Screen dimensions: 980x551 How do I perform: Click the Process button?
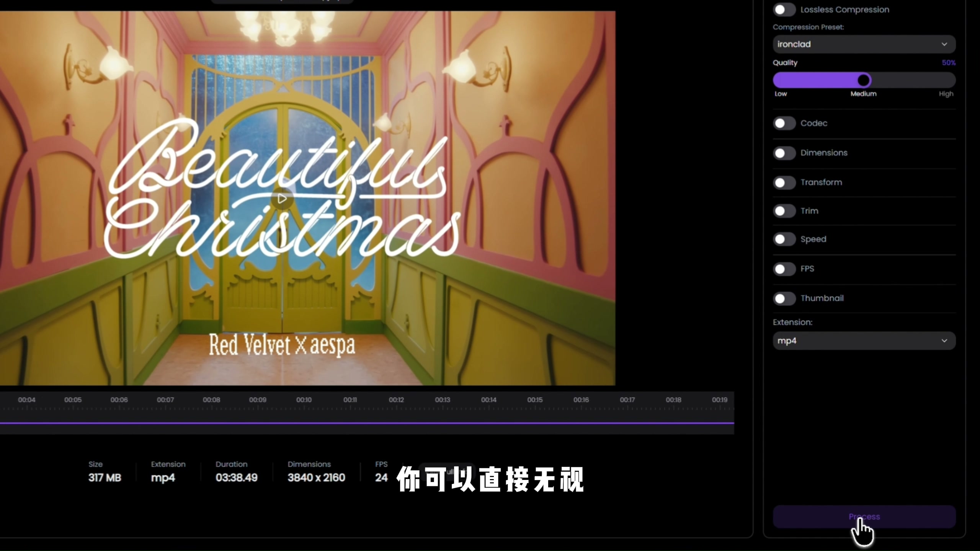pos(864,517)
